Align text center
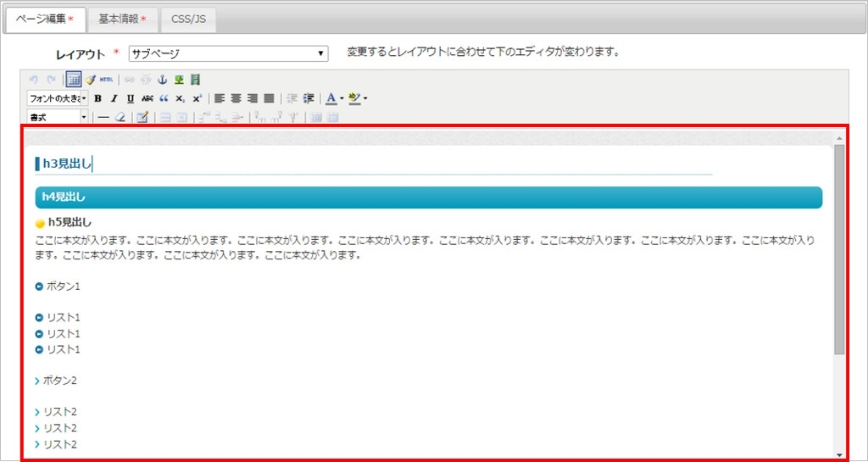Image resolution: width=868 pixels, height=462 pixels. tap(236, 98)
